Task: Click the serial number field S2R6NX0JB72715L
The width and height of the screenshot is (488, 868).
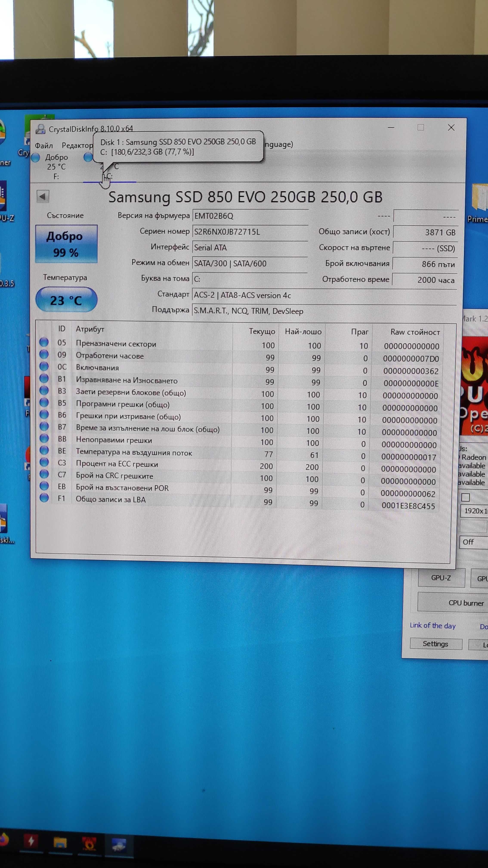Action: [x=250, y=232]
